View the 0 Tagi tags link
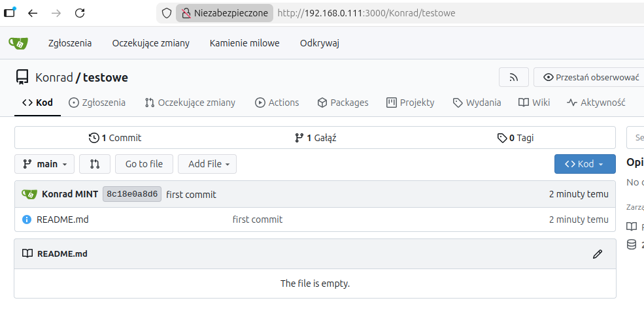Viewport: 644px width, 309px height. pos(515,138)
